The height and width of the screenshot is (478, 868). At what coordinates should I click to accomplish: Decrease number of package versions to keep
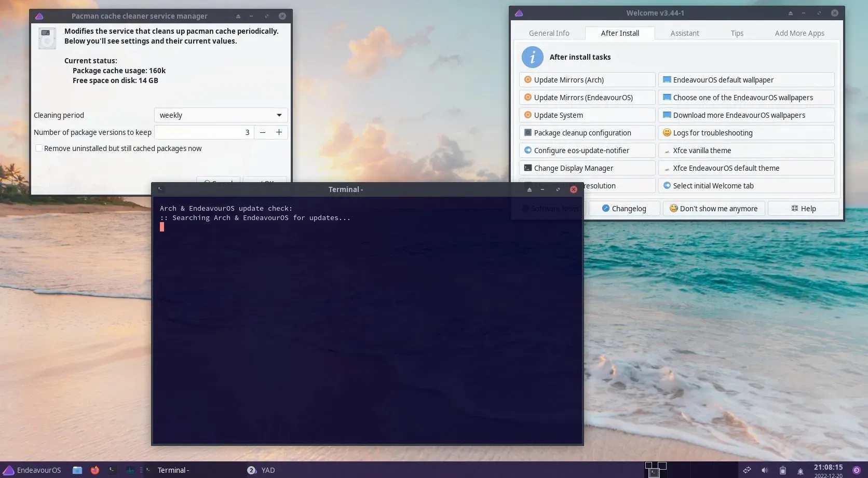(263, 132)
